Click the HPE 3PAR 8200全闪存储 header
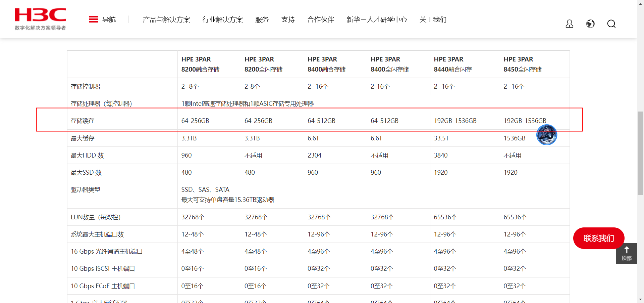Screen dimensions: 644x303 [x=263, y=64]
